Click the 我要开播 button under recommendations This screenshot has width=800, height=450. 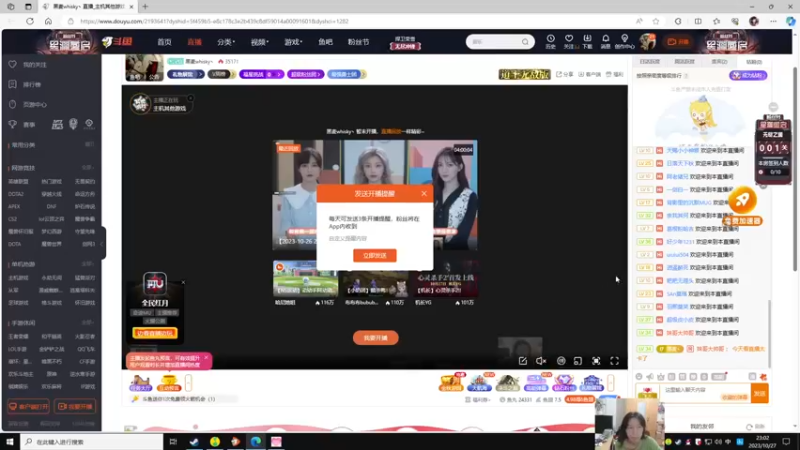pos(376,338)
